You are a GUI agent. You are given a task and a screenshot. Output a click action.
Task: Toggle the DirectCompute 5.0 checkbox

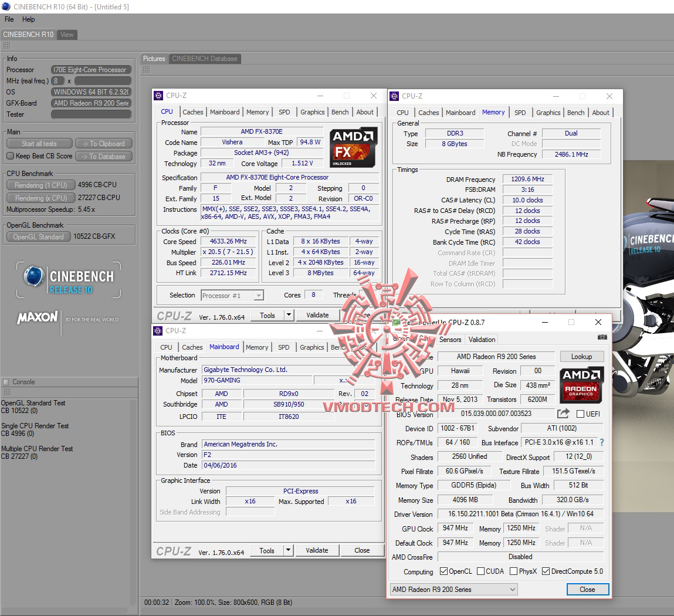[x=546, y=571]
